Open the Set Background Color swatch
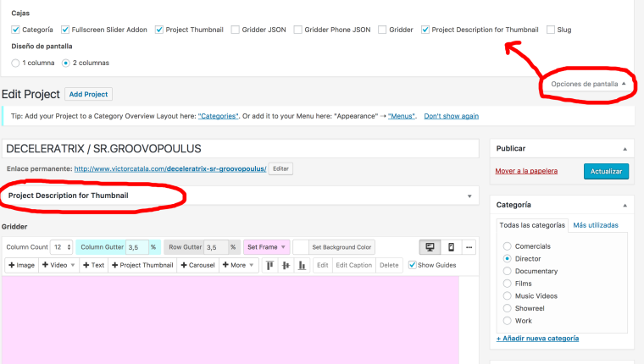644x364 pixels. click(300, 247)
